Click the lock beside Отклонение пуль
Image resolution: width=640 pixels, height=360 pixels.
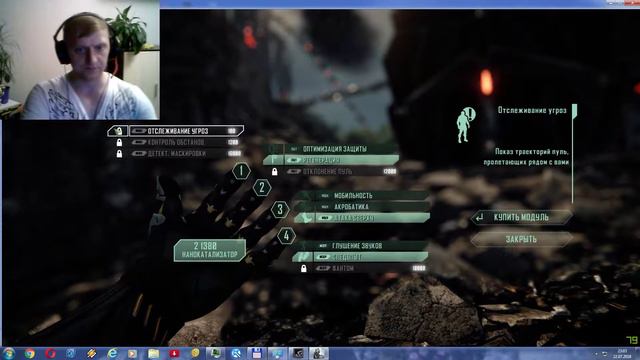pyautogui.click(x=275, y=172)
